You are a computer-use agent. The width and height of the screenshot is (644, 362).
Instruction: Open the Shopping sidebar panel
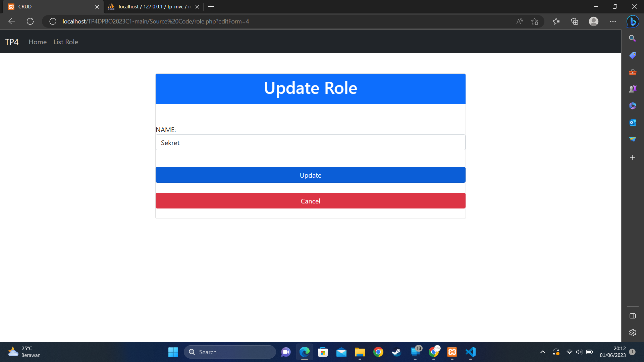[x=633, y=55]
